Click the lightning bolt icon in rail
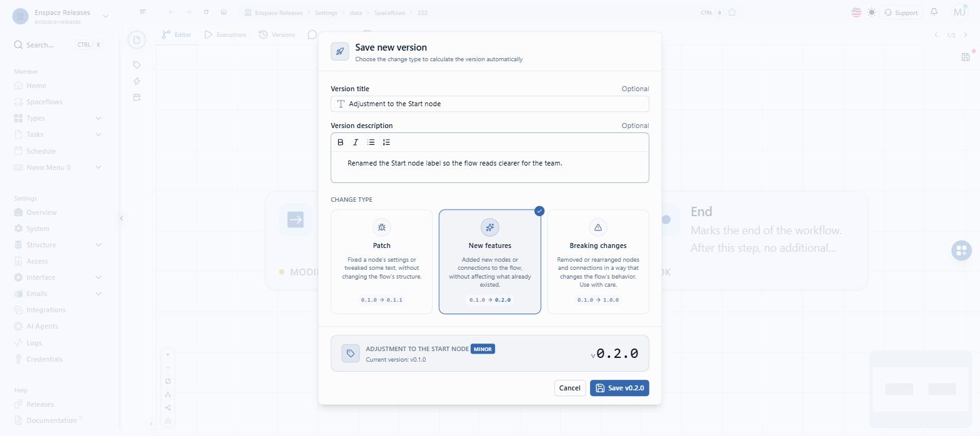 click(137, 81)
